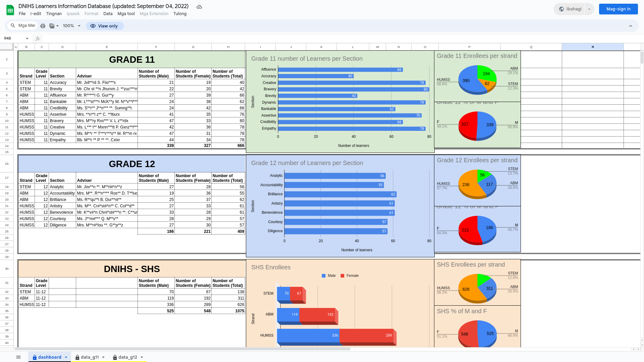This screenshot has height=362, width=644.
Task: Click the filter views icon in the toolbar
Action: [52, 26]
